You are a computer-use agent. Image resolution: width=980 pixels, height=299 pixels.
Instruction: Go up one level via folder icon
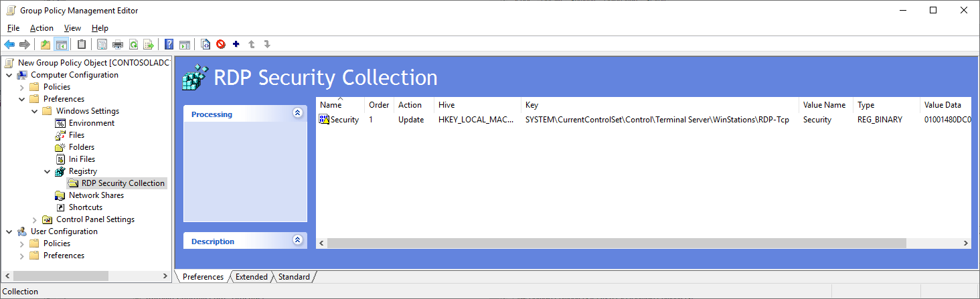pyautogui.click(x=46, y=44)
